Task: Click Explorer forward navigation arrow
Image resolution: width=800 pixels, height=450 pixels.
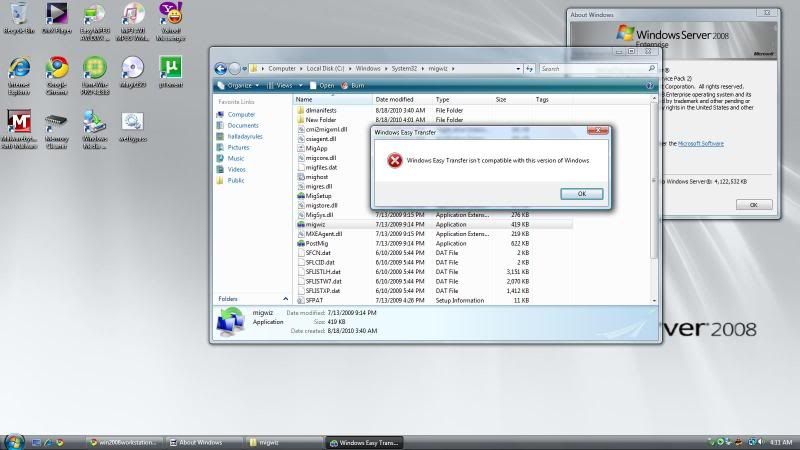Action: coord(234,68)
